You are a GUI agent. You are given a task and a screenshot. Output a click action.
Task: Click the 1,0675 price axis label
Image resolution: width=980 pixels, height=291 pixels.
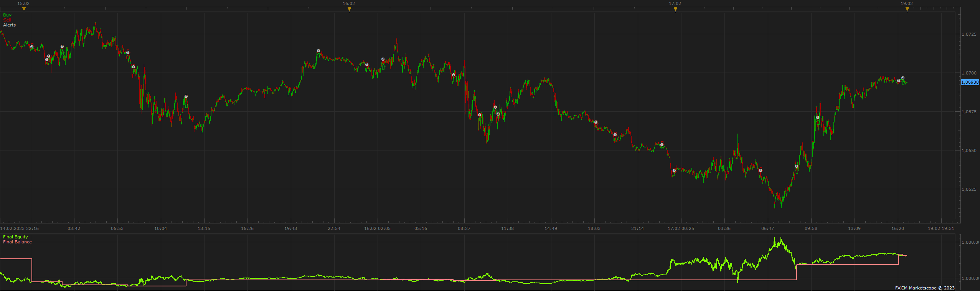[969, 112]
